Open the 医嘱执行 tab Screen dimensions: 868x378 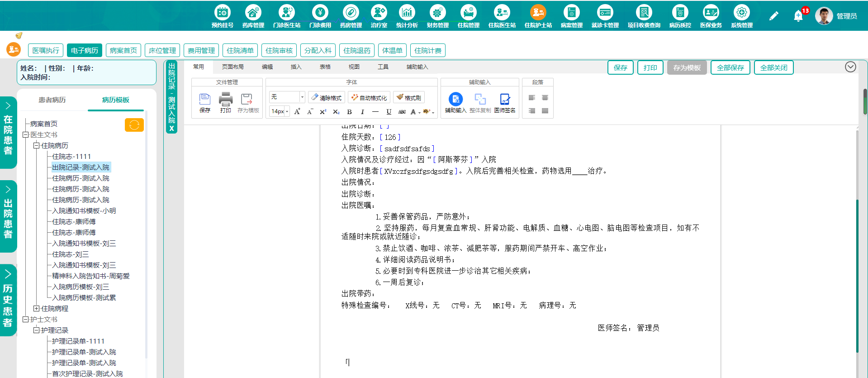click(x=46, y=50)
